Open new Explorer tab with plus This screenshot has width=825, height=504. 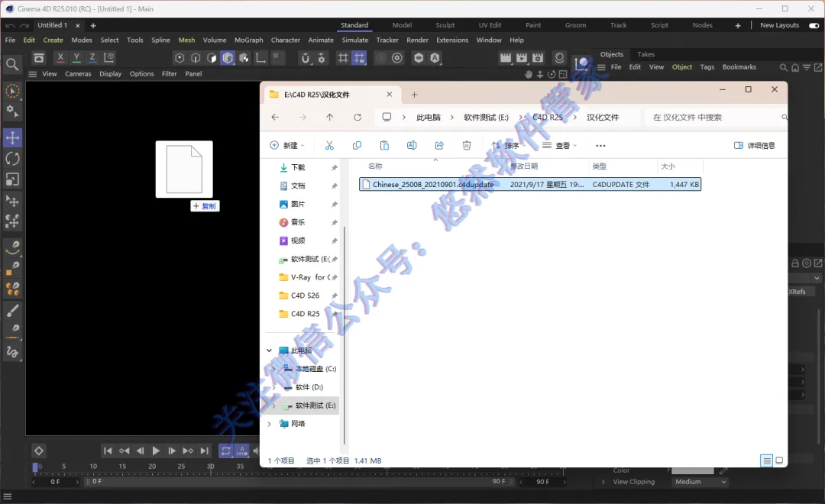pyautogui.click(x=414, y=95)
